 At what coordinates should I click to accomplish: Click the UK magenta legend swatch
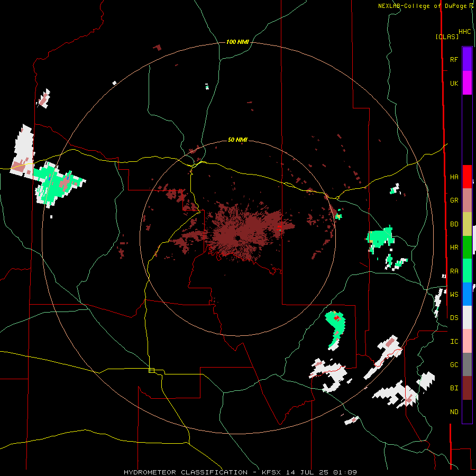[x=467, y=83]
